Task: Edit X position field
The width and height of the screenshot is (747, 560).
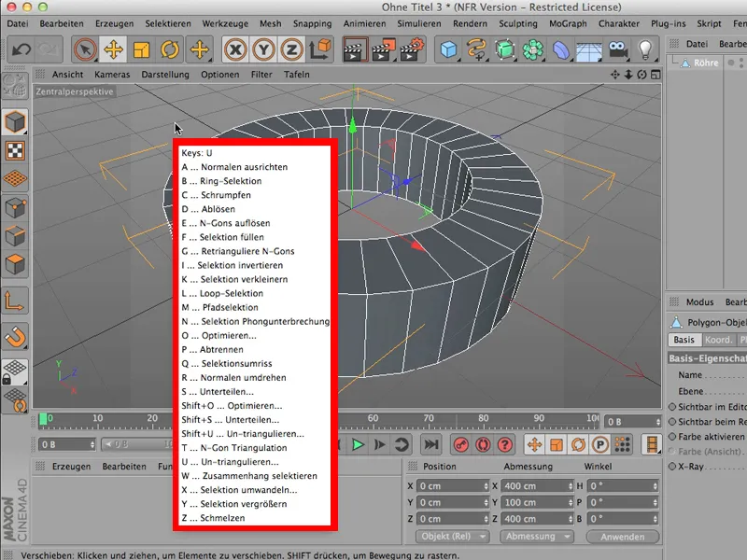Action: pos(453,486)
